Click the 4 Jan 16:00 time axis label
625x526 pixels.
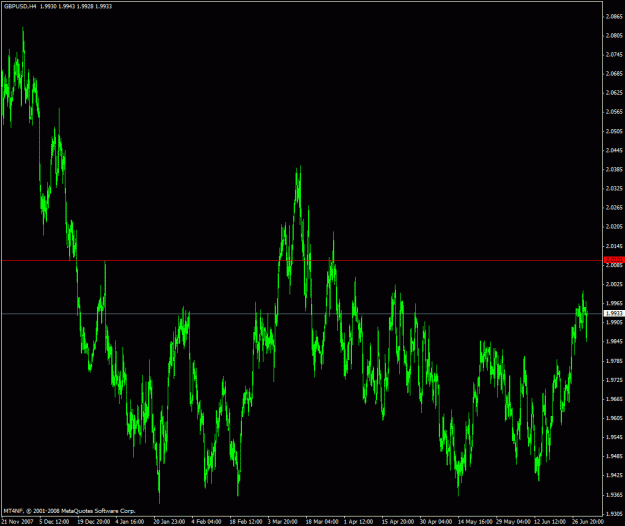[130, 522]
